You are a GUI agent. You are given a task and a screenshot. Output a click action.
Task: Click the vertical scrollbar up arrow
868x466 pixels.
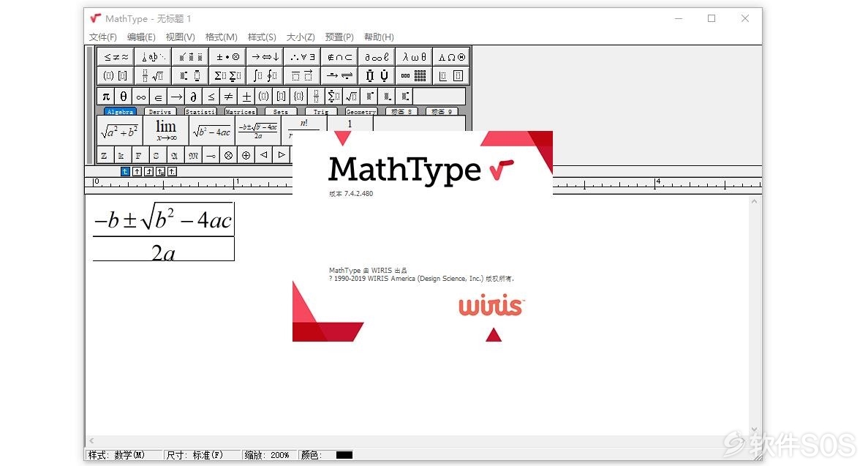(754, 202)
